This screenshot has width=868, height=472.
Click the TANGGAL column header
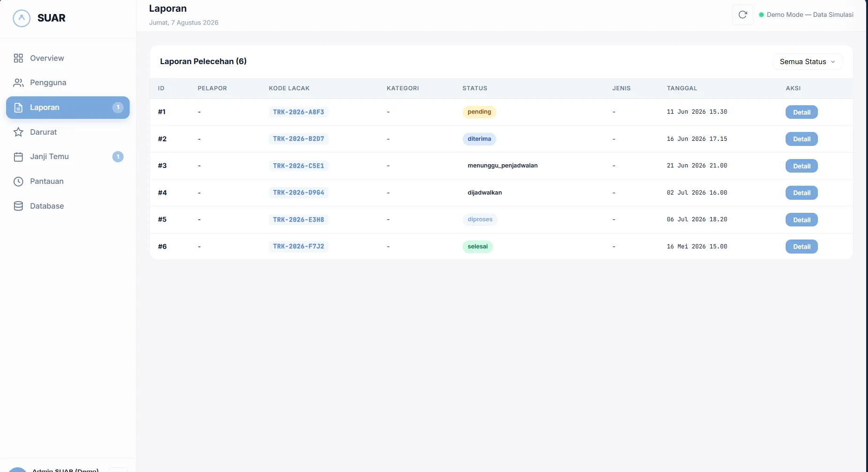[682, 88]
